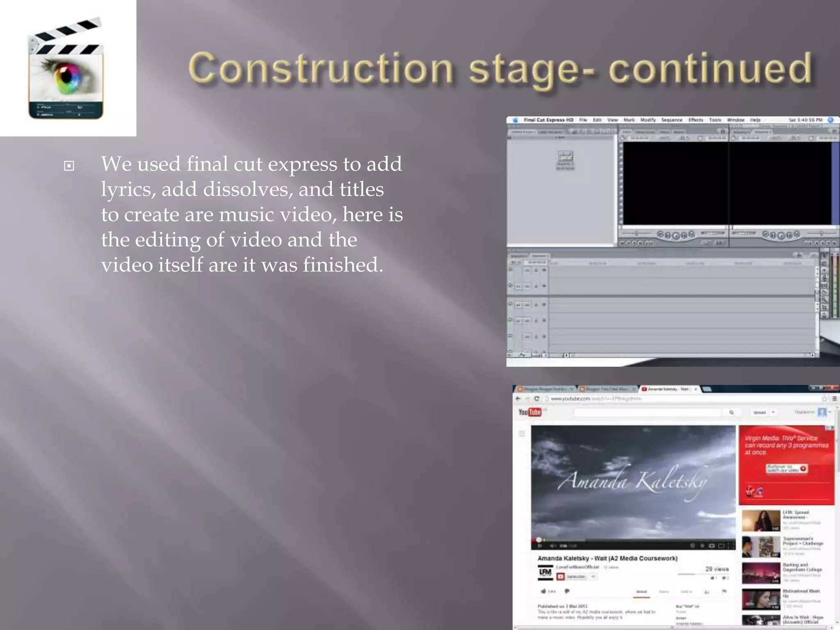Open the Tools menu
The width and height of the screenshot is (840, 630).
pyautogui.click(x=715, y=120)
